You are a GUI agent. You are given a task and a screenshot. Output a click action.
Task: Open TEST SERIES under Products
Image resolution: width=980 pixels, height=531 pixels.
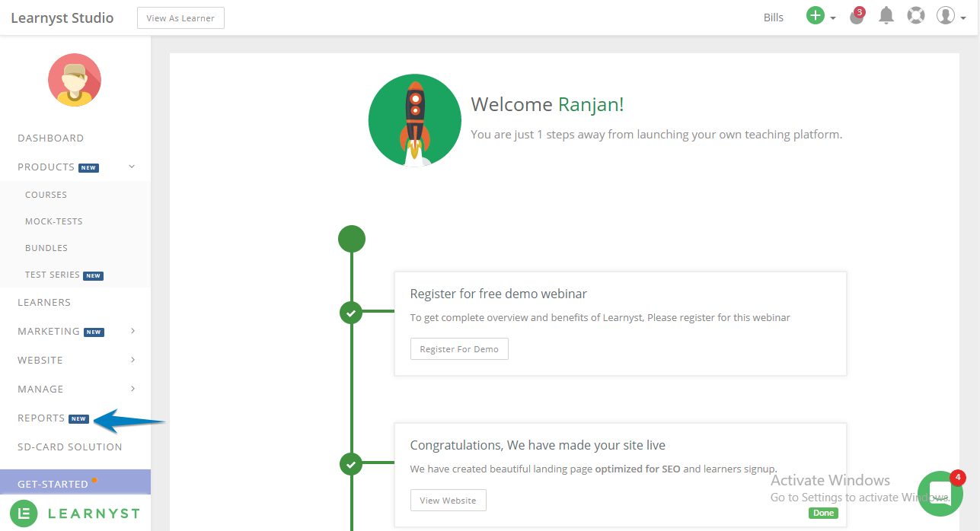(53, 275)
